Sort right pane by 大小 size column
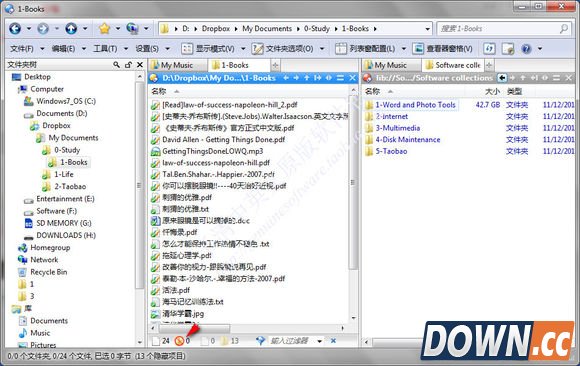Viewport: 580px width, 366px height. [x=492, y=91]
